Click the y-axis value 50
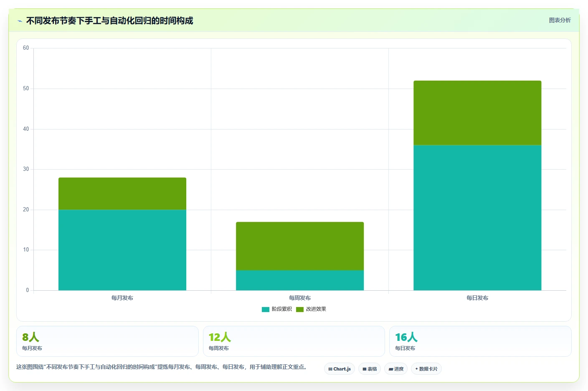588x391 pixels. [x=26, y=89]
